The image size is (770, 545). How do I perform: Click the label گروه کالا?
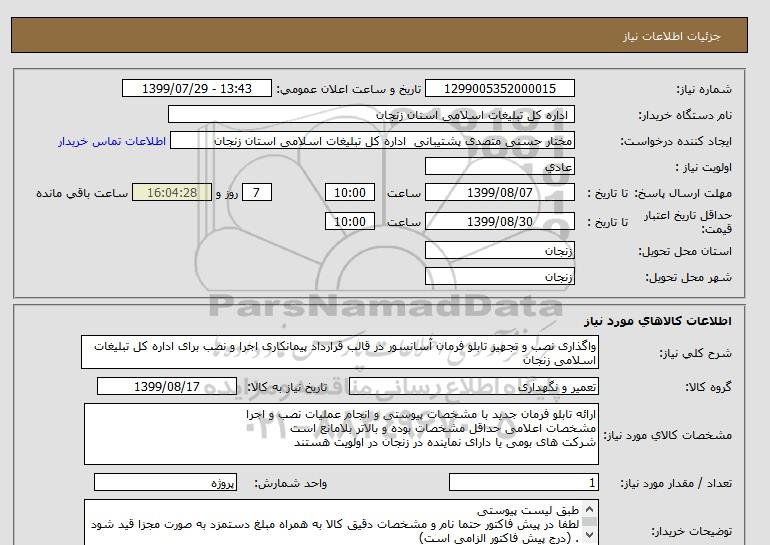708,387
